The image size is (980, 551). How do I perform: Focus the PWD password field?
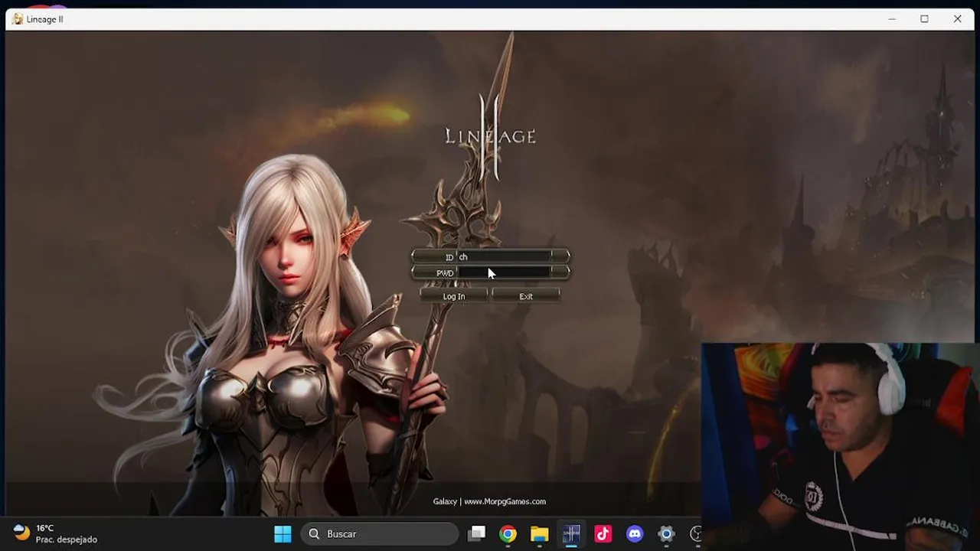point(504,272)
